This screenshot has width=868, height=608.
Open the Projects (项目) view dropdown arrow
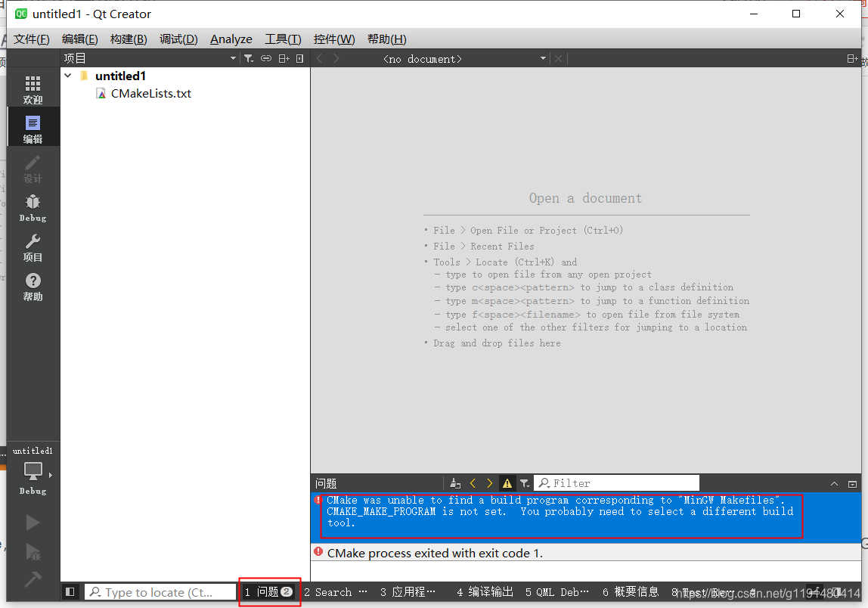[x=233, y=59]
